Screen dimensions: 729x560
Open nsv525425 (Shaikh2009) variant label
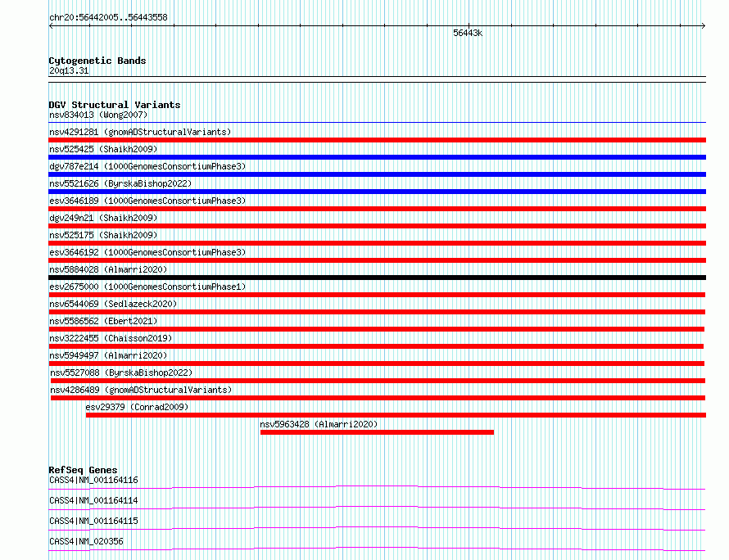[x=103, y=149]
